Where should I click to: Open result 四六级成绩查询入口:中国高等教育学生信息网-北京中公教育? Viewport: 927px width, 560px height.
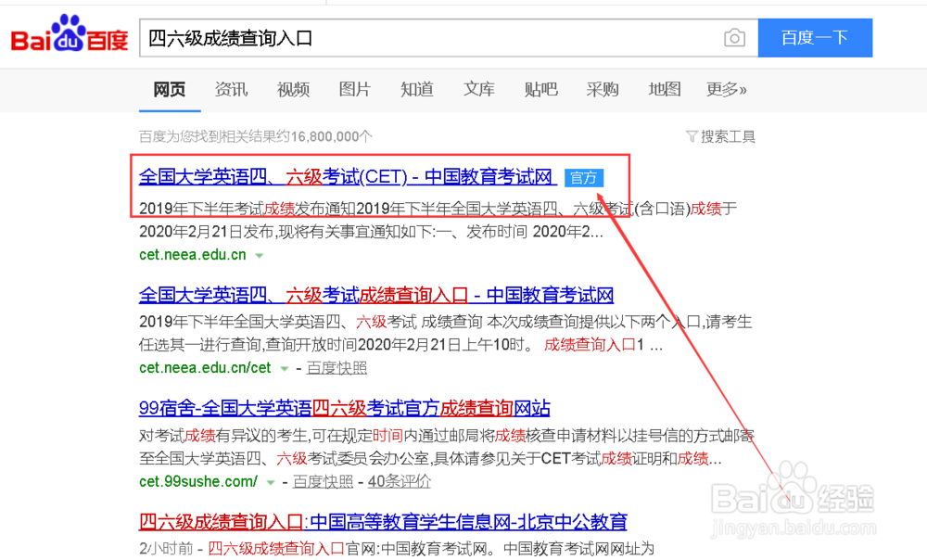click(383, 522)
